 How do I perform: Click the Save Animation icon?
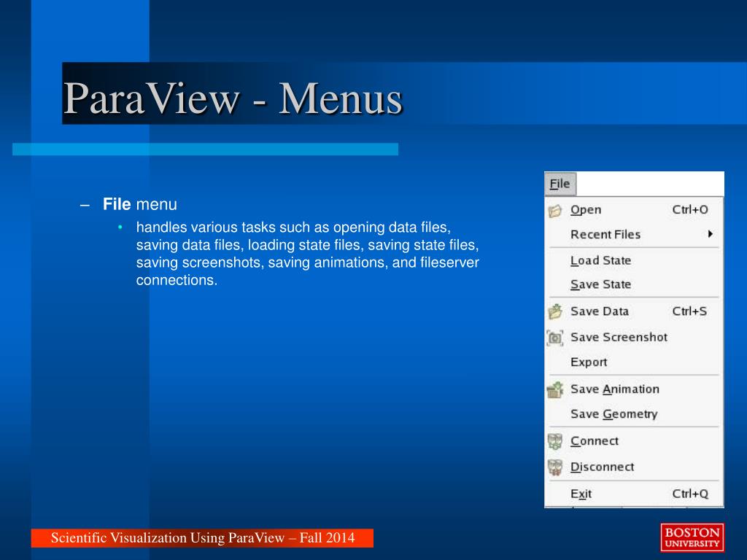(555, 390)
